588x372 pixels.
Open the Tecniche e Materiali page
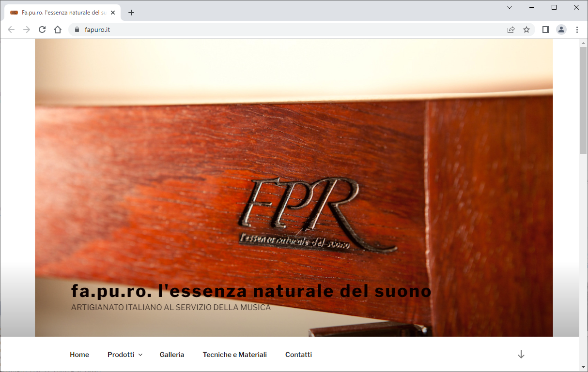(235, 355)
